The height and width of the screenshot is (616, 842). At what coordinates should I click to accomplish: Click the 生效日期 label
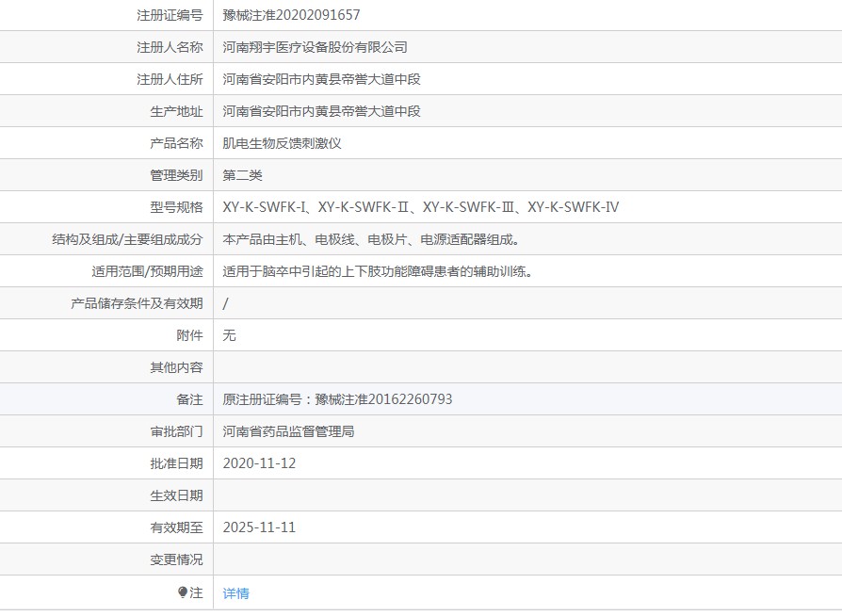coord(176,495)
